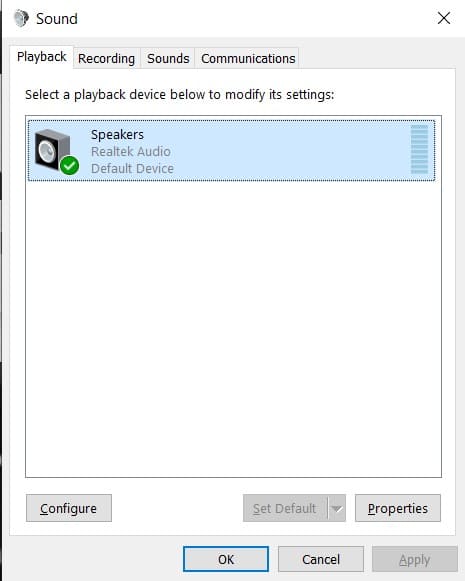Click the Set Default button
Screen dimensions: 465x581
coord(285,508)
